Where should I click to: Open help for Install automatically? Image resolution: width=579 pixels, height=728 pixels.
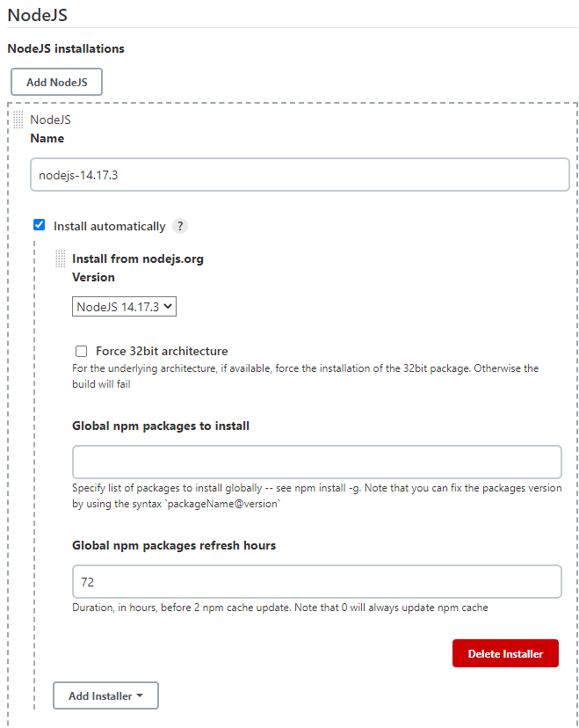pyautogui.click(x=180, y=226)
